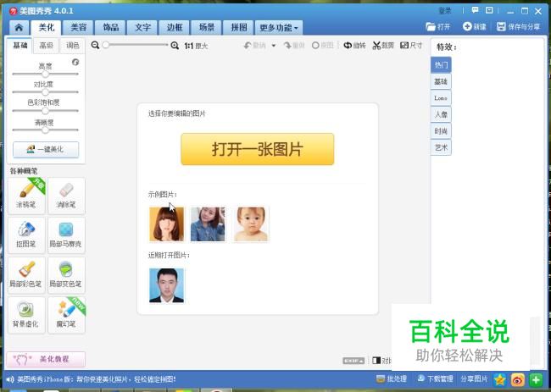The height and width of the screenshot is (392, 551).
Task: View image at 1:1 original size
Action: coord(196,46)
